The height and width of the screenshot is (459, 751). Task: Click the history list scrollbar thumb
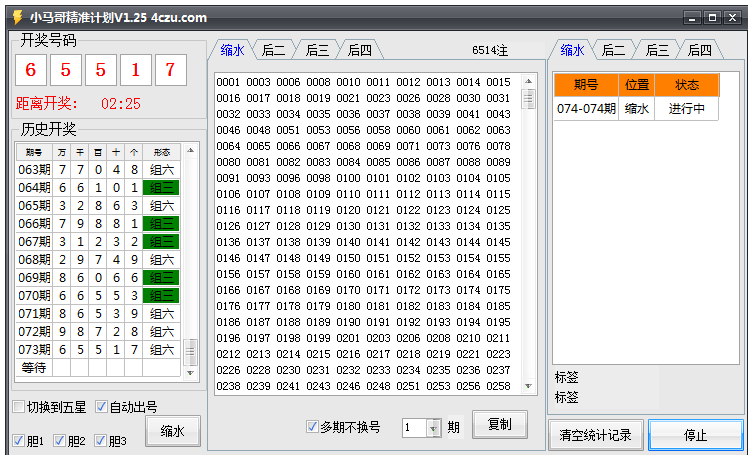point(190,352)
